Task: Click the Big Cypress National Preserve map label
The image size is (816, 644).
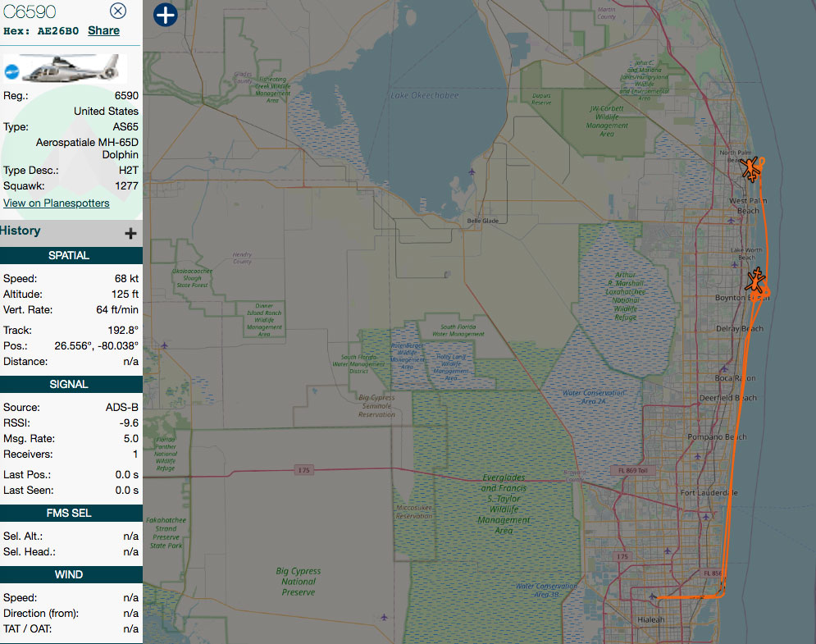Action: [299, 582]
